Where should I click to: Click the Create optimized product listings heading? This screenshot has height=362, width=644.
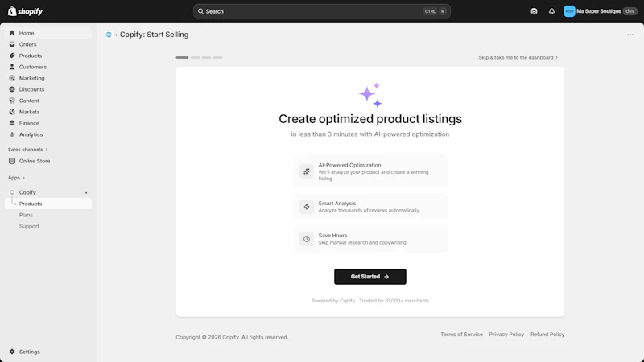(x=370, y=119)
